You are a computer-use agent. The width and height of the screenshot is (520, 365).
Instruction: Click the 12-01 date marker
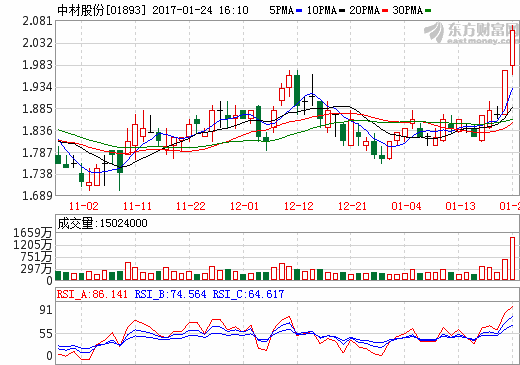coord(244,206)
